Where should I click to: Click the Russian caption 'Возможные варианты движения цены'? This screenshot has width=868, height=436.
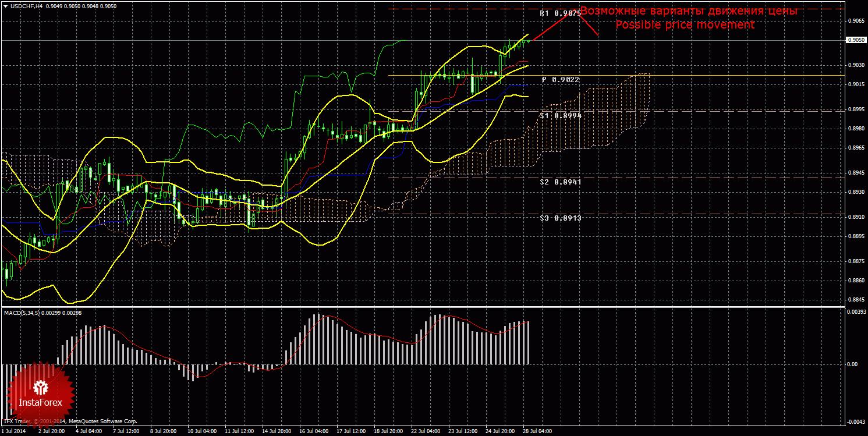click(x=689, y=11)
